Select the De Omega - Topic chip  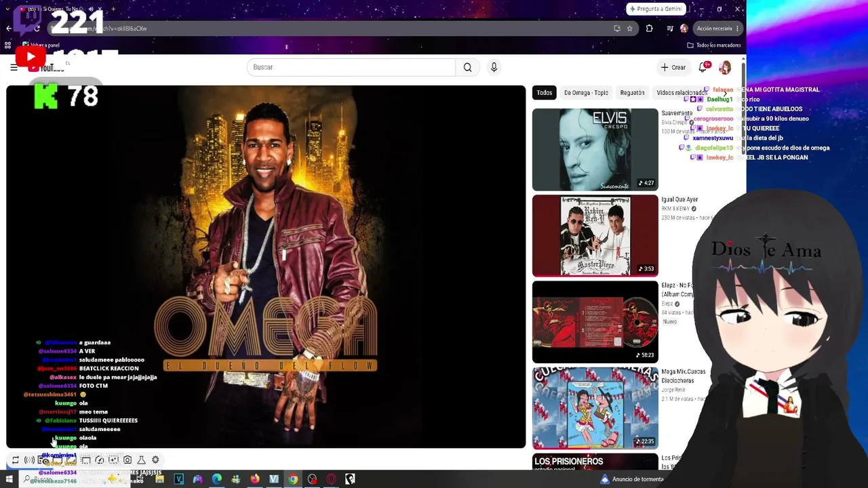586,93
